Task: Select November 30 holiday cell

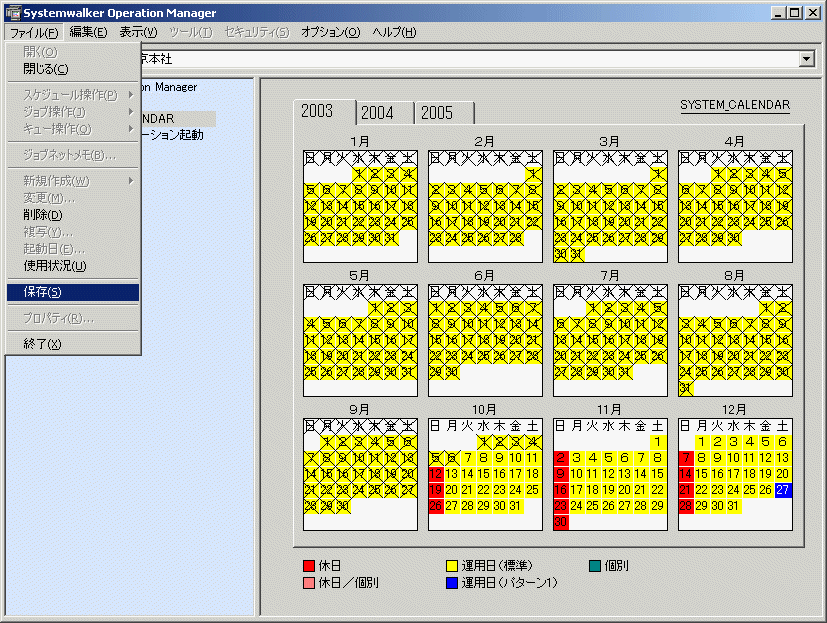Action: point(561,522)
